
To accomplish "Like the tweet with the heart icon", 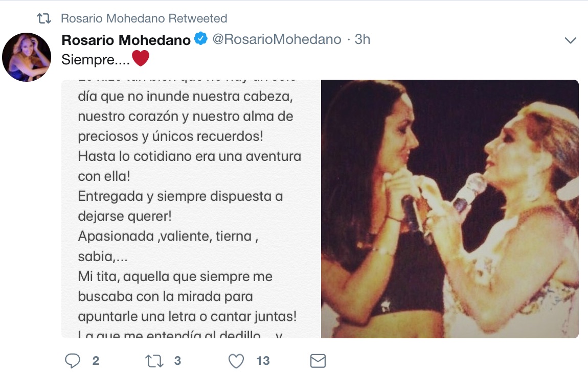I will tap(236, 361).
